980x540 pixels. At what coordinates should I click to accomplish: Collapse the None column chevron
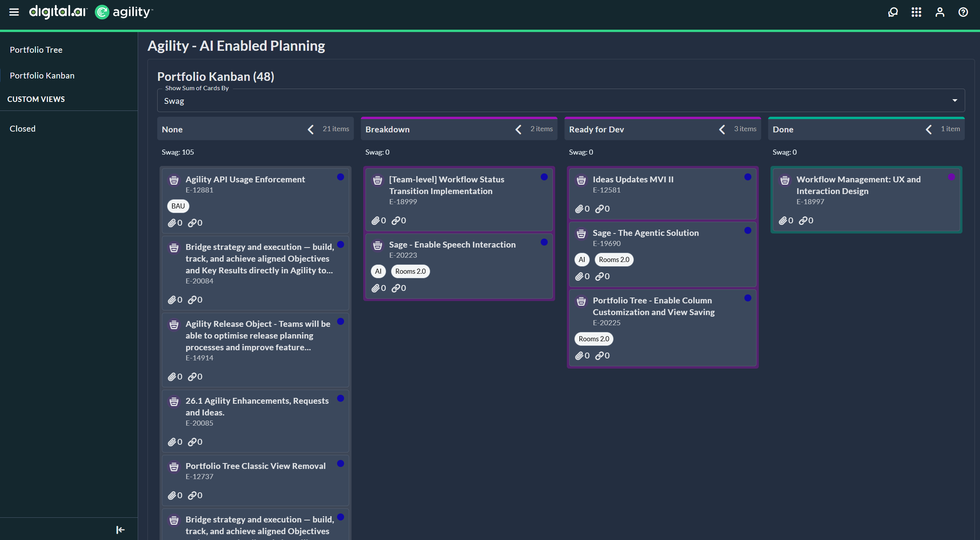click(x=311, y=129)
